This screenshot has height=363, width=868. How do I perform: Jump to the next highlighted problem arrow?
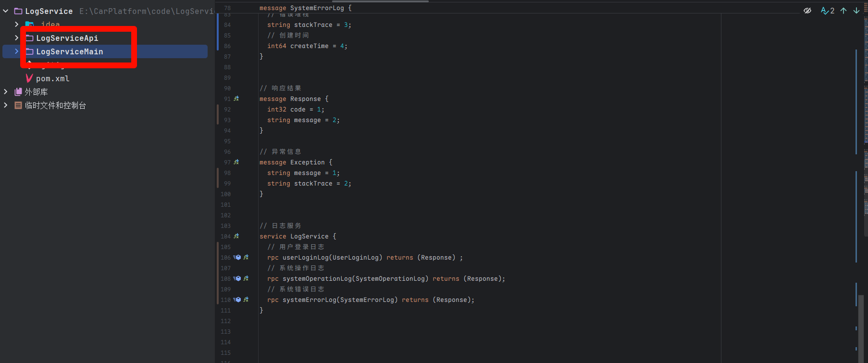856,11
